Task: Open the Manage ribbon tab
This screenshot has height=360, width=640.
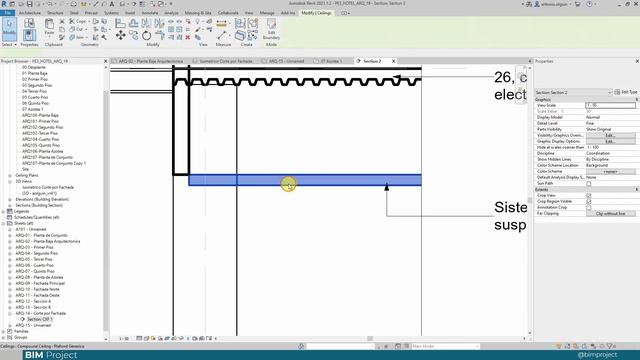Action: pos(267,13)
